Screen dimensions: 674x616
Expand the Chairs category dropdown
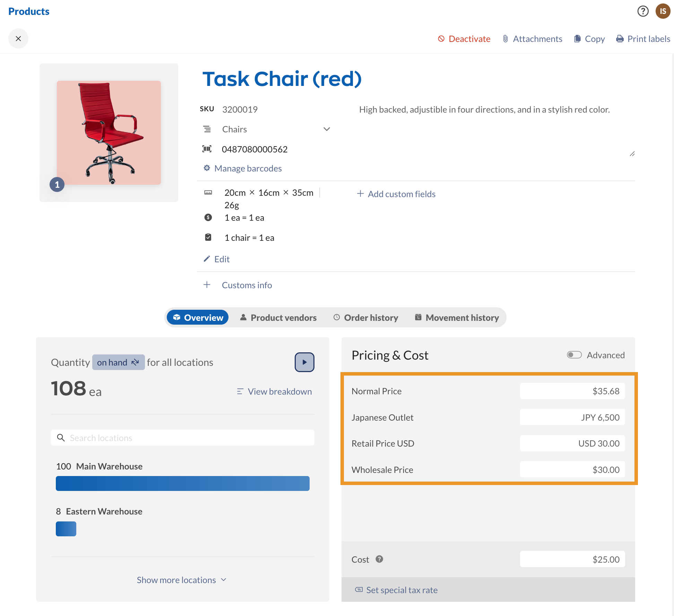pos(327,129)
